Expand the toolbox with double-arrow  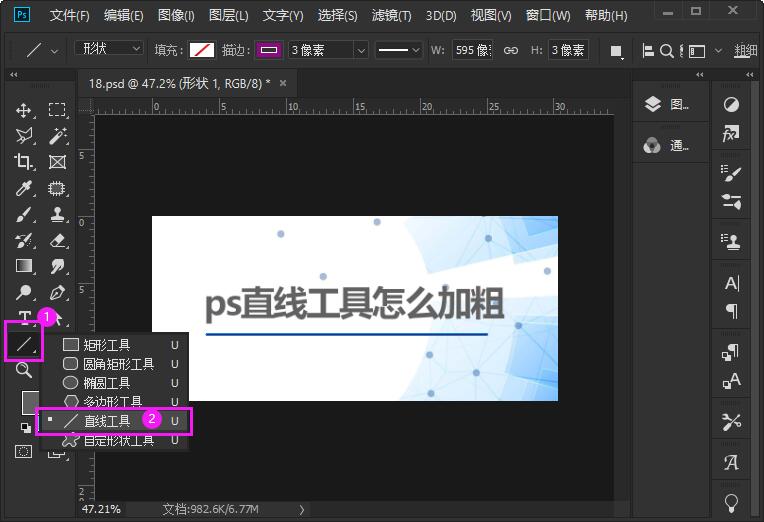(14, 75)
